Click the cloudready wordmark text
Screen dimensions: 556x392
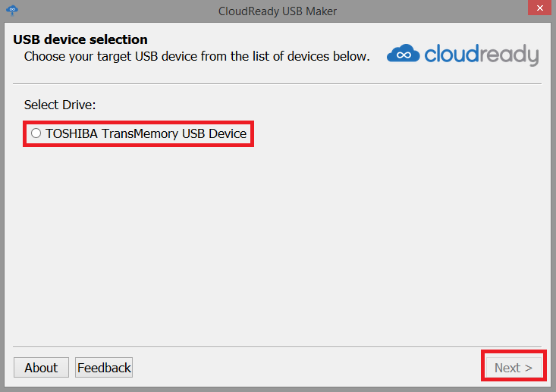click(x=481, y=55)
